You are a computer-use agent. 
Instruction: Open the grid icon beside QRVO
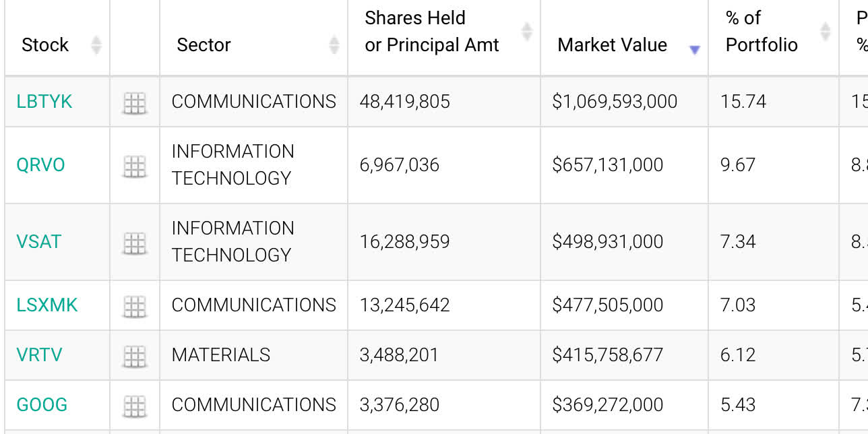pos(135,166)
